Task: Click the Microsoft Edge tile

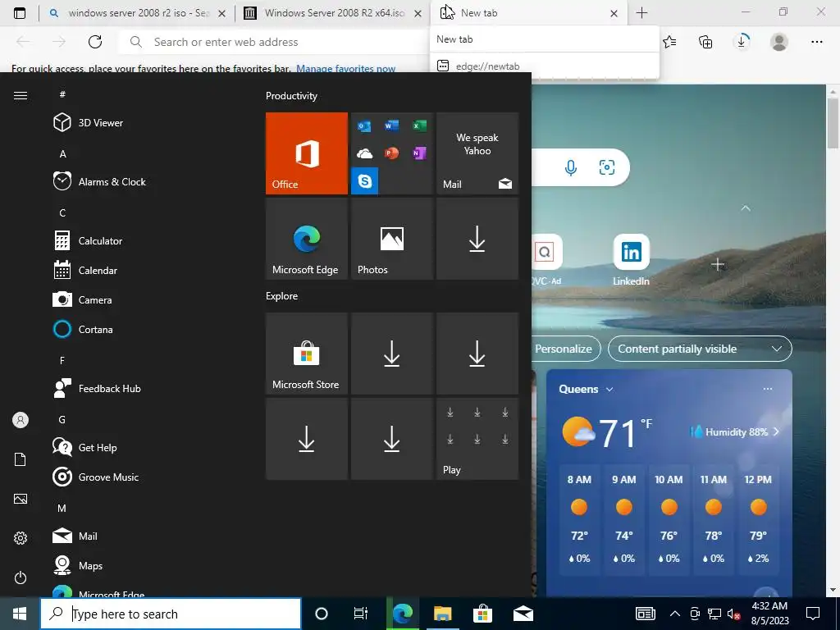Action: tap(307, 239)
